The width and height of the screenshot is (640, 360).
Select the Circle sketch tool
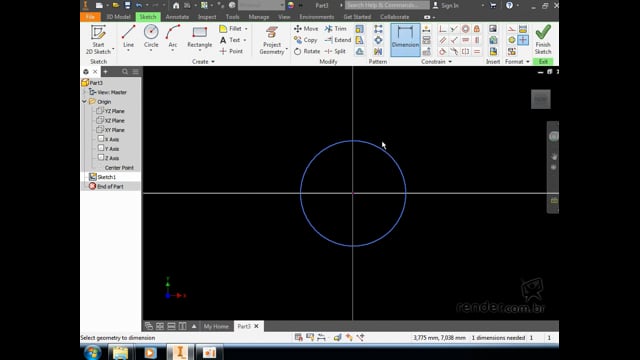point(151,36)
